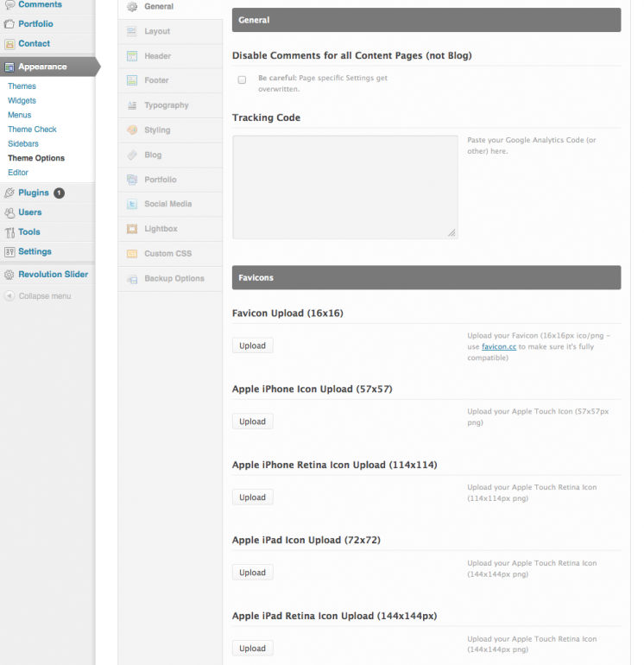Image resolution: width=644 pixels, height=665 pixels.
Task: Click Upload for iPhone Retina Icon (114x114)
Action: click(253, 497)
